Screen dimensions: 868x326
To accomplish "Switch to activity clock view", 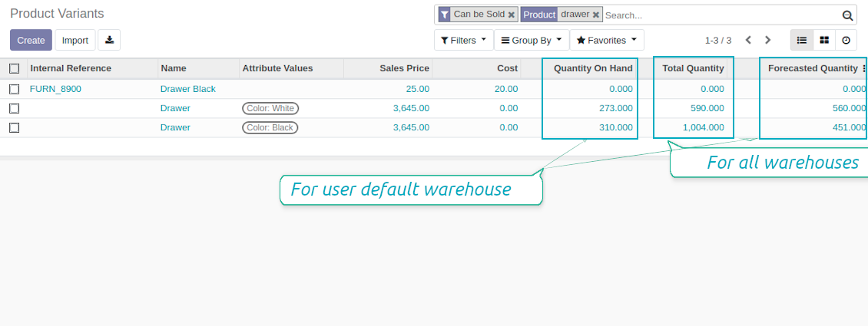I will (846, 40).
